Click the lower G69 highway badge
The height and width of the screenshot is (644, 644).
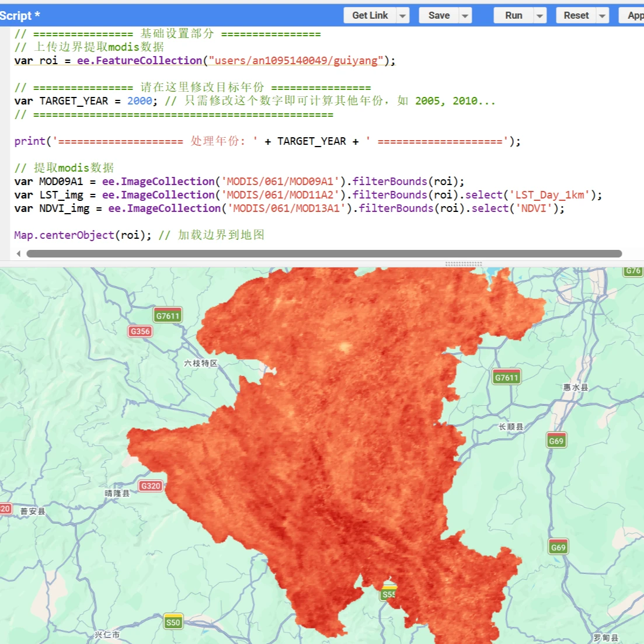pyautogui.click(x=558, y=546)
